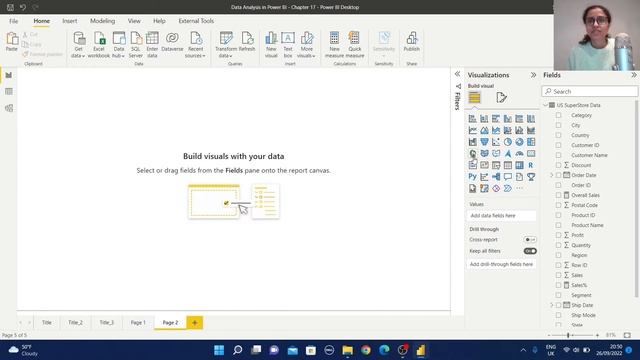The width and height of the screenshot is (640, 360).
Task: Click Publish in the ribbon
Action: 411,42
